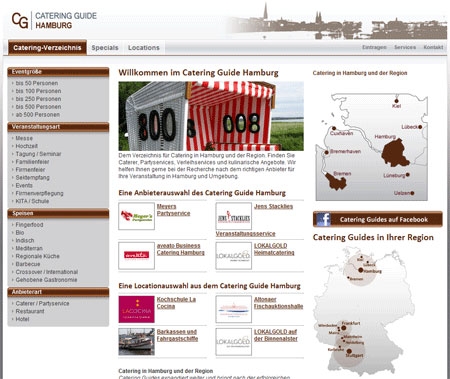Screen dimensions: 450x379
Task: Click Lübeck marker on the regional map
Action: coord(420,127)
